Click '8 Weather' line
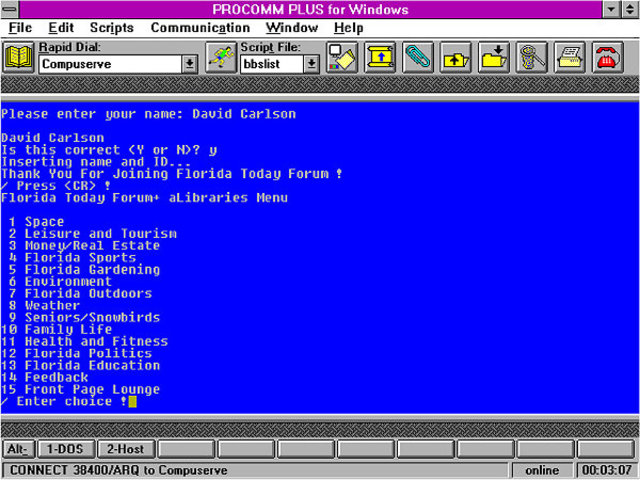This screenshot has width=640, height=480. (44, 306)
